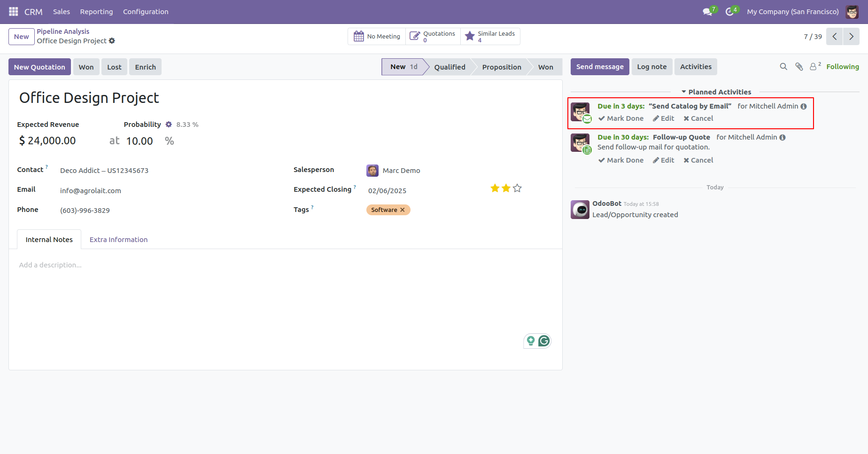This screenshot has width=868, height=454.
Task: Click the OdooBot avatar
Action: (x=580, y=210)
